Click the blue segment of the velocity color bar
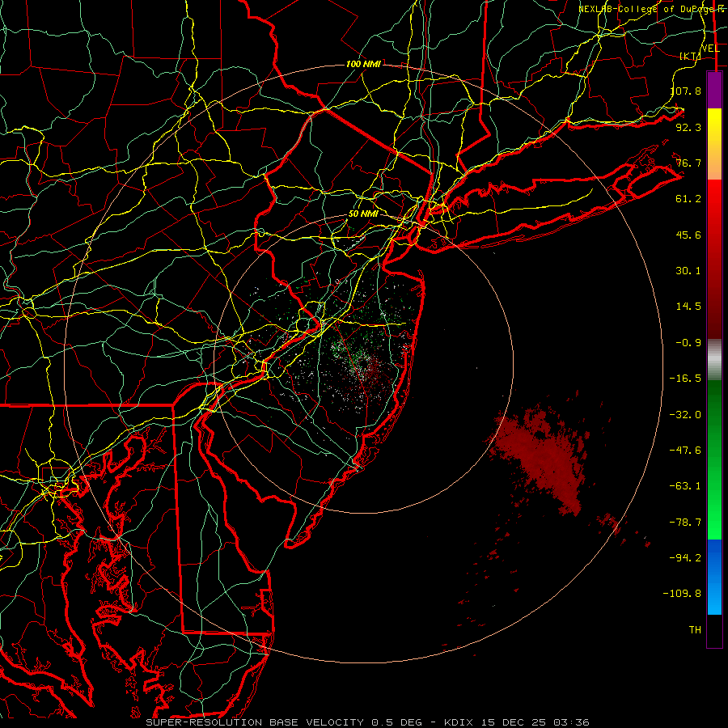 tap(714, 577)
